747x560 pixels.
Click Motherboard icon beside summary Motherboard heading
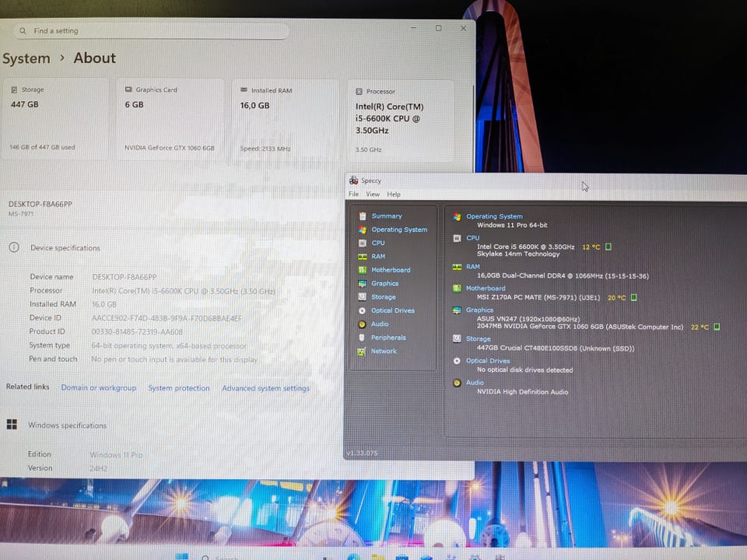[x=457, y=289]
